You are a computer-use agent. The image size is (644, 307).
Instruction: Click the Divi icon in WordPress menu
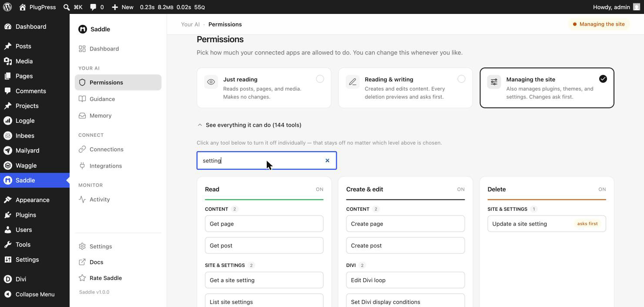(8, 279)
